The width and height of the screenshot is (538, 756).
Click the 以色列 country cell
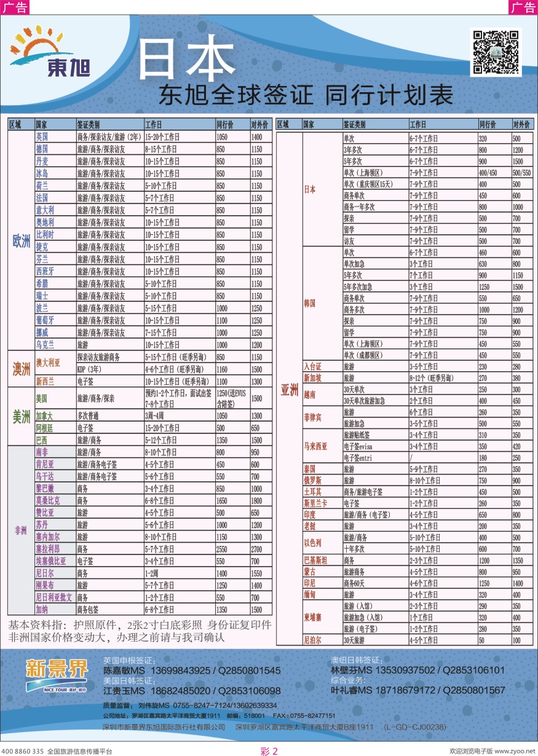(x=322, y=543)
